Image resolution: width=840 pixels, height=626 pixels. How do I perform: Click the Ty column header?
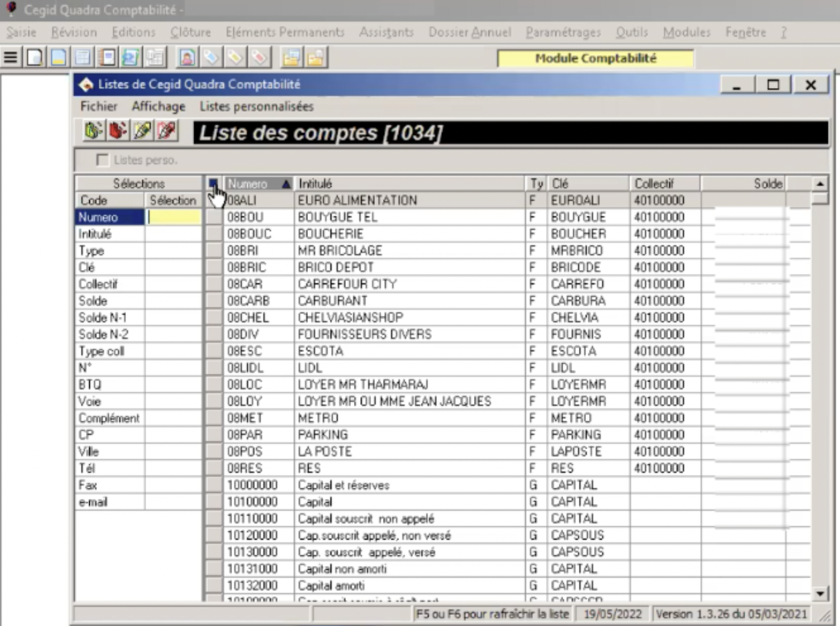click(x=536, y=184)
